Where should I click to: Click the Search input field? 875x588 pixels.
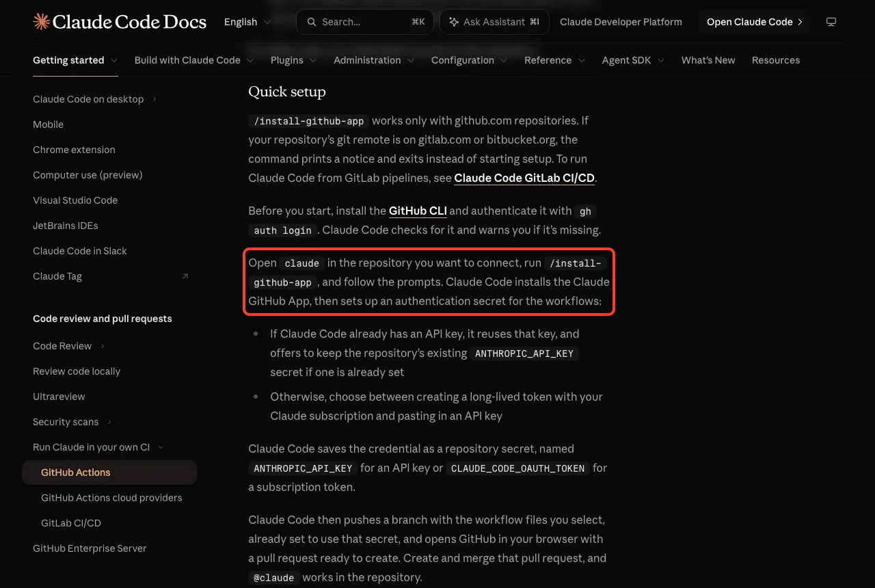[365, 22]
